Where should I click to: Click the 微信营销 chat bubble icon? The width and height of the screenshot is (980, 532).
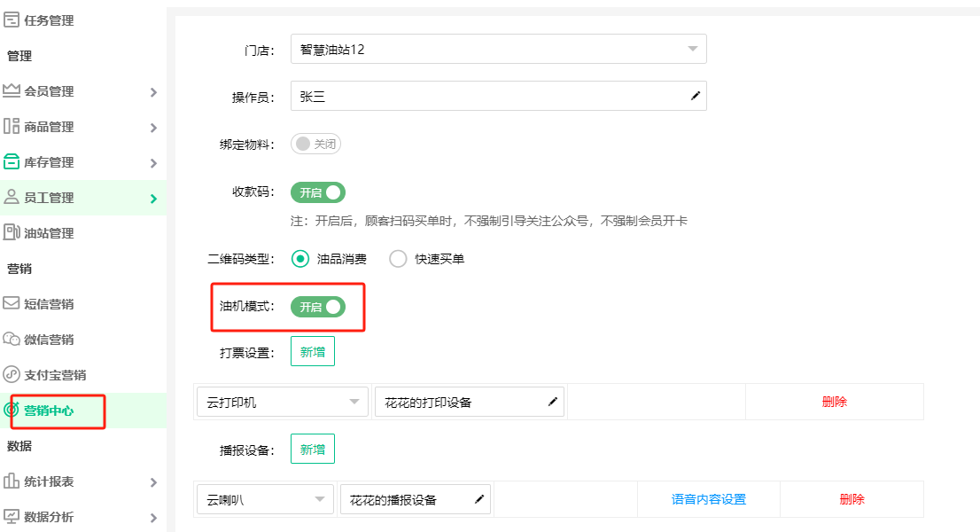click(x=12, y=340)
